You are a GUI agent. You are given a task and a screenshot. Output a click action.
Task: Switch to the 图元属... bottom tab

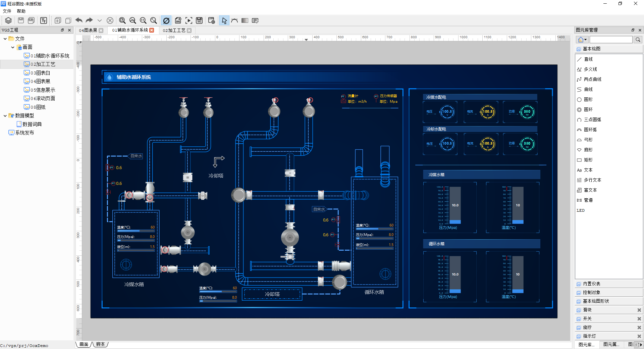(611, 345)
